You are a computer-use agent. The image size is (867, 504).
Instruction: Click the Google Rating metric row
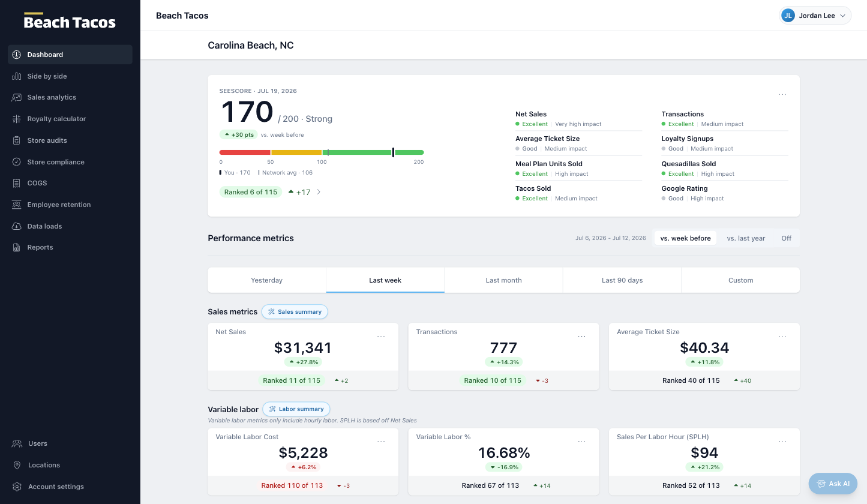(725, 193)
